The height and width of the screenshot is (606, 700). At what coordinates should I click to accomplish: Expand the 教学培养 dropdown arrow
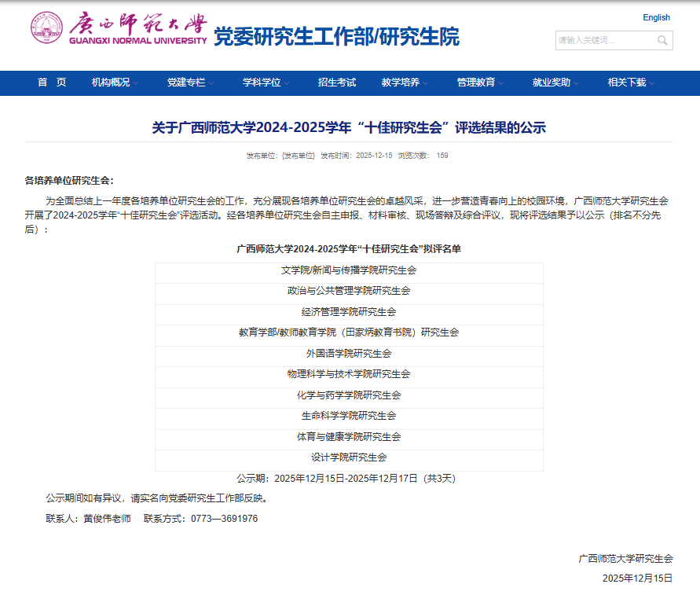426,83
